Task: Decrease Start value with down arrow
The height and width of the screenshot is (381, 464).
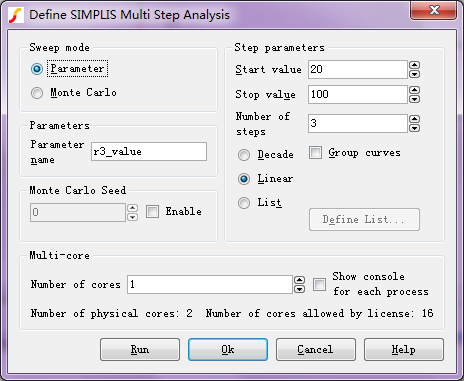Action: 414,74
